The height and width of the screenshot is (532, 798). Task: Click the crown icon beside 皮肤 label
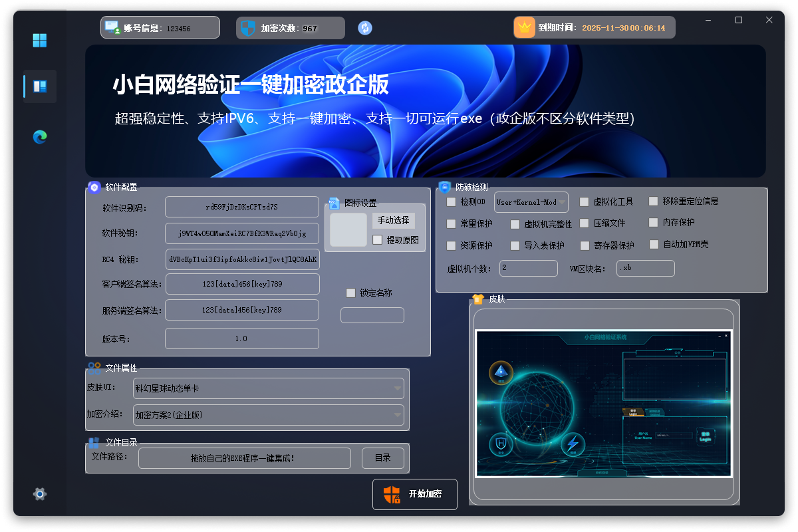pos(478,299)
